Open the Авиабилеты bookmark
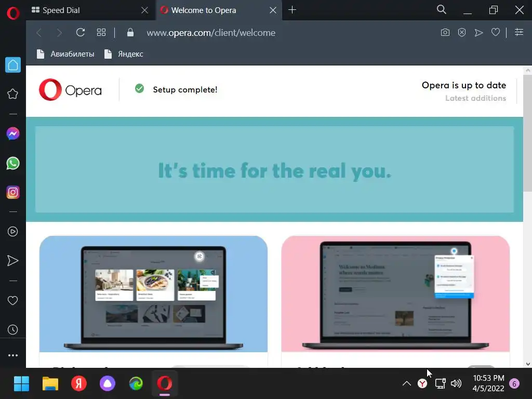Image resolution: width=532 pixels, height=399 pixels. pos(65,54)
